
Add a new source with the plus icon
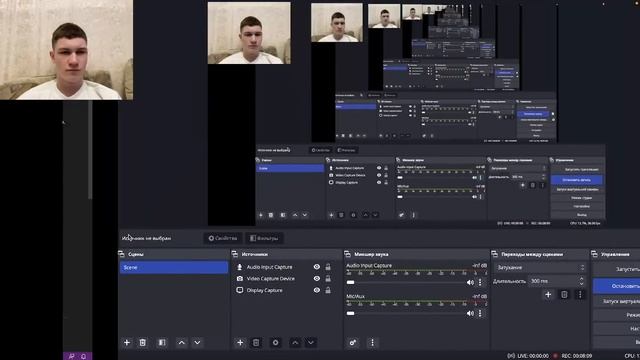coord(240,342)
